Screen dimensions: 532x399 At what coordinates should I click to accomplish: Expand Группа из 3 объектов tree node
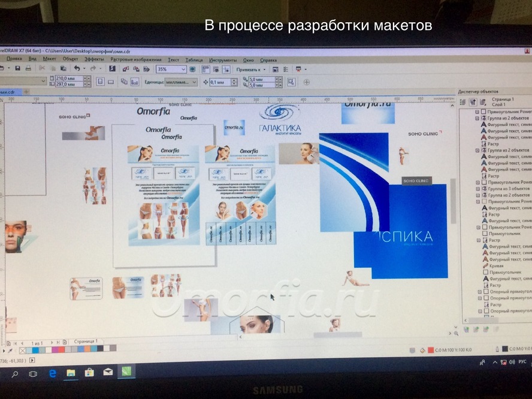click(477, 189)
